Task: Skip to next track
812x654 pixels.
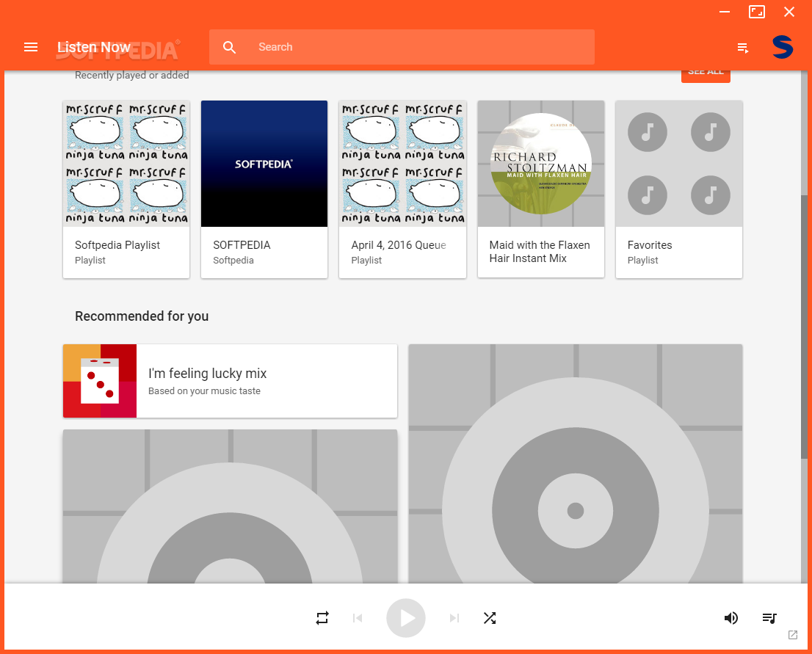Action: click(454, 618)
